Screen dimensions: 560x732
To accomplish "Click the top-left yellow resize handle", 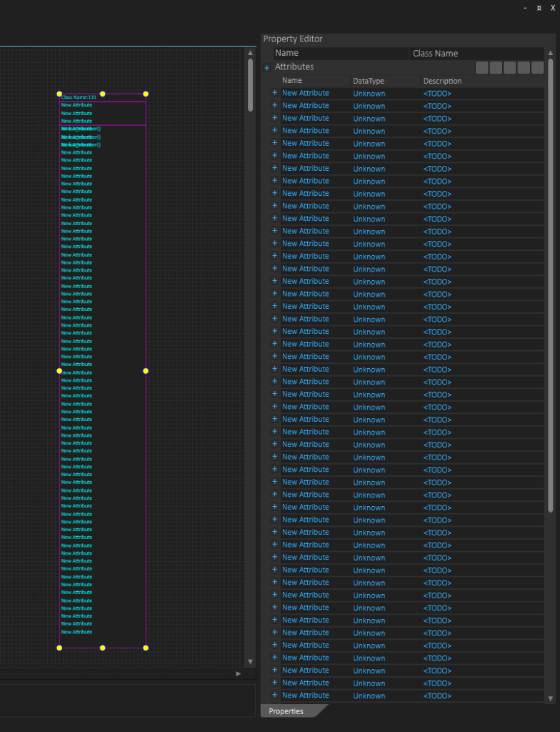I will tap(59, 94).
